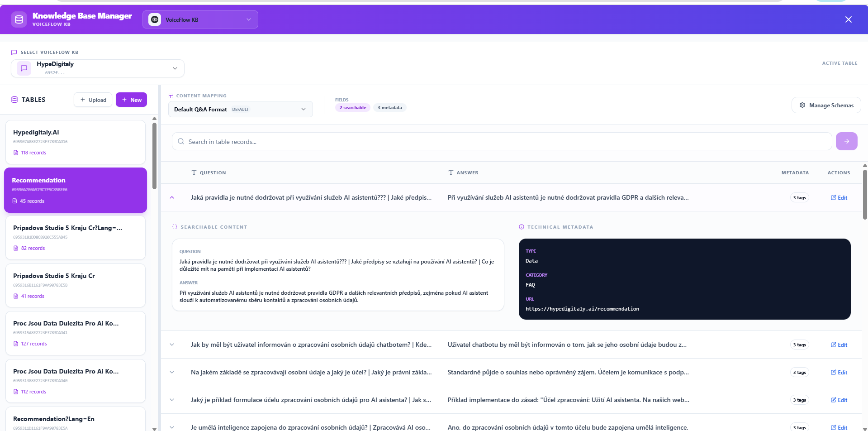Click the info icon next to Technical Metadata
This screenshot has width=868, height=431.
click(521, 227)
